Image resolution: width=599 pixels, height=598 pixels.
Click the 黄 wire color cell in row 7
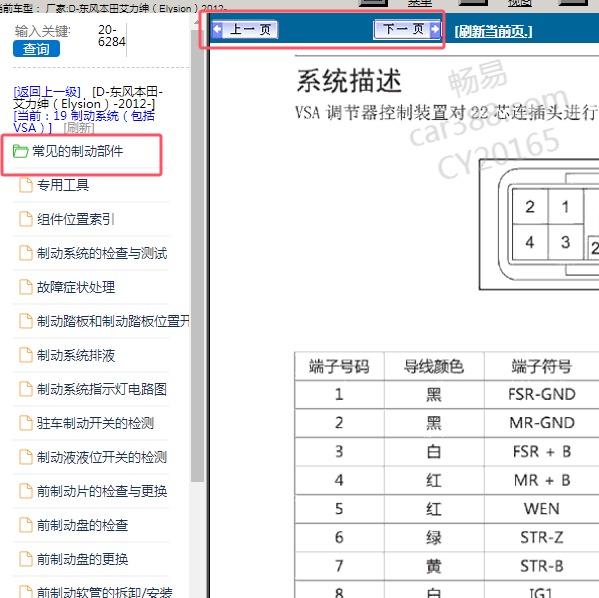click(x=434, y=566)
